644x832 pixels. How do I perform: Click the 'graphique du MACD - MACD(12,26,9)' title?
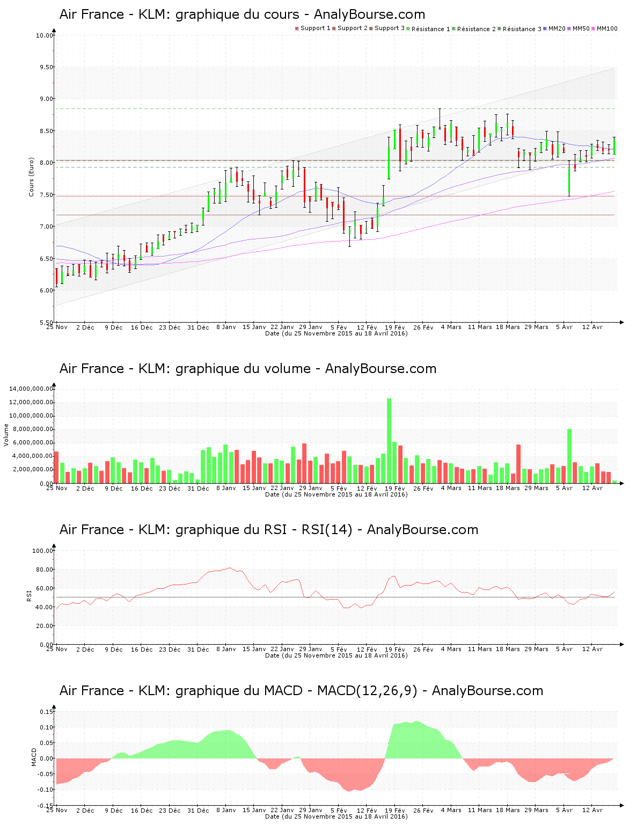point(301,691)
